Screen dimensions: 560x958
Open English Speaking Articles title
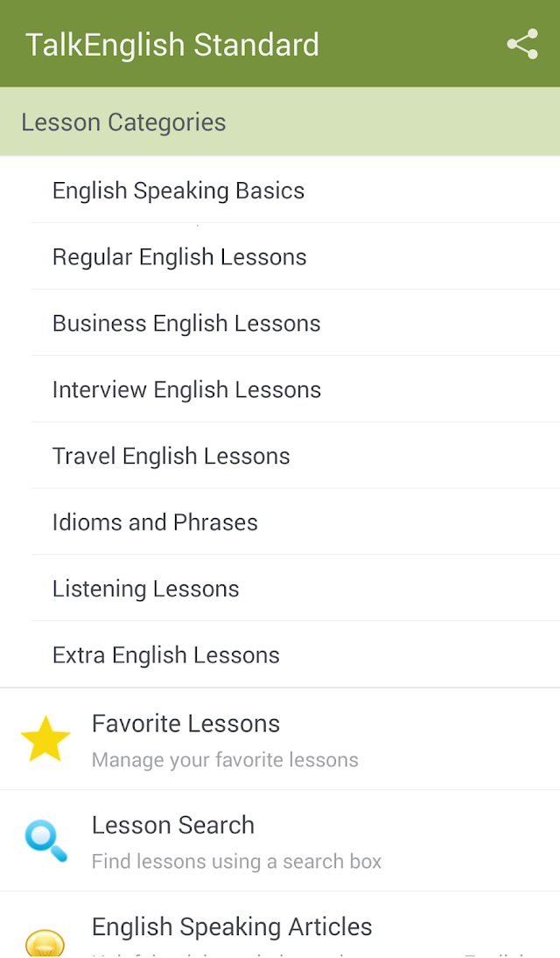tap(232, 927)
